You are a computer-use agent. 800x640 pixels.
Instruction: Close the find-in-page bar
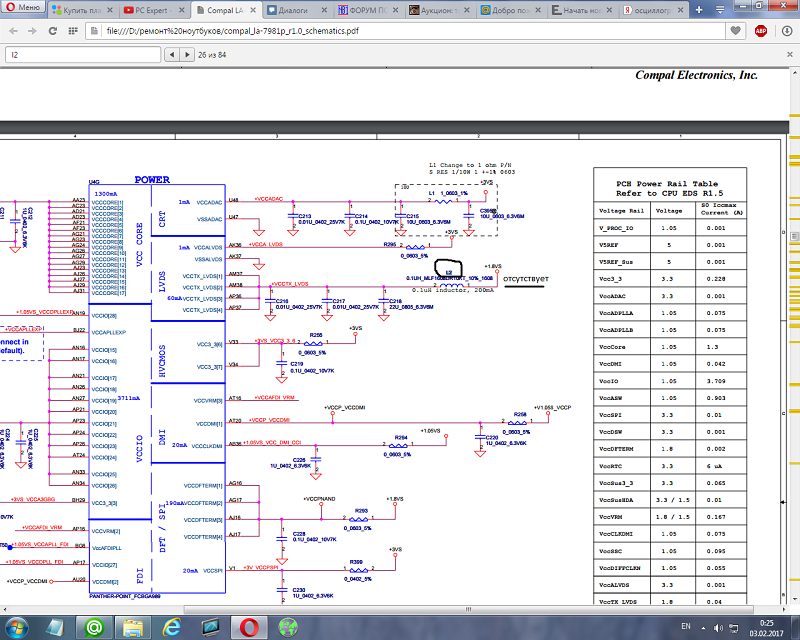[790, 55]
